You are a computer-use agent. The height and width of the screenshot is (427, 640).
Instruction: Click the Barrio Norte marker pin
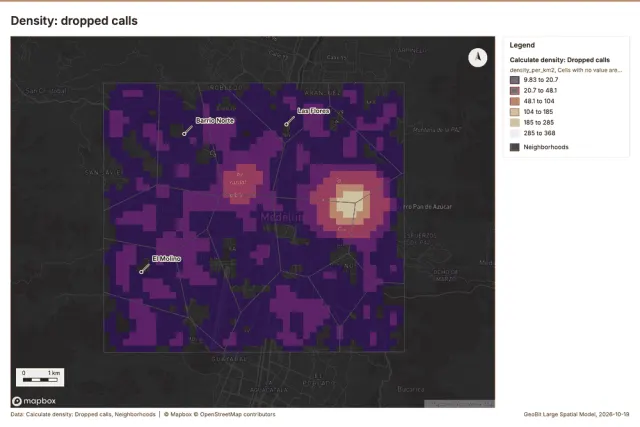pos(184,133)
